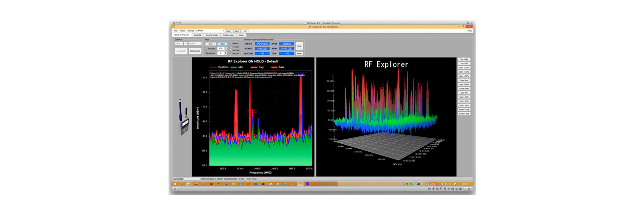
Task: Toggle the Average checkbox
Action: [231, 47]
